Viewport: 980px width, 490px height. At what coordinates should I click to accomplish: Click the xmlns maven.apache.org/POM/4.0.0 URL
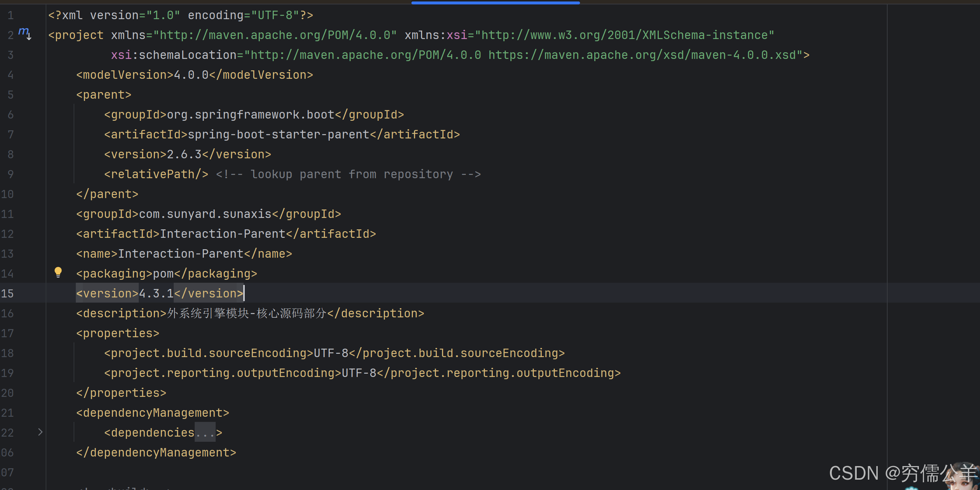click(x=275, y=35)
